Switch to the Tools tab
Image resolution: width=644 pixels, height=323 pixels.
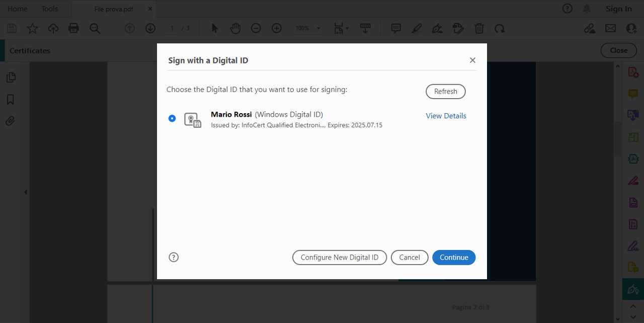point(49,9)
